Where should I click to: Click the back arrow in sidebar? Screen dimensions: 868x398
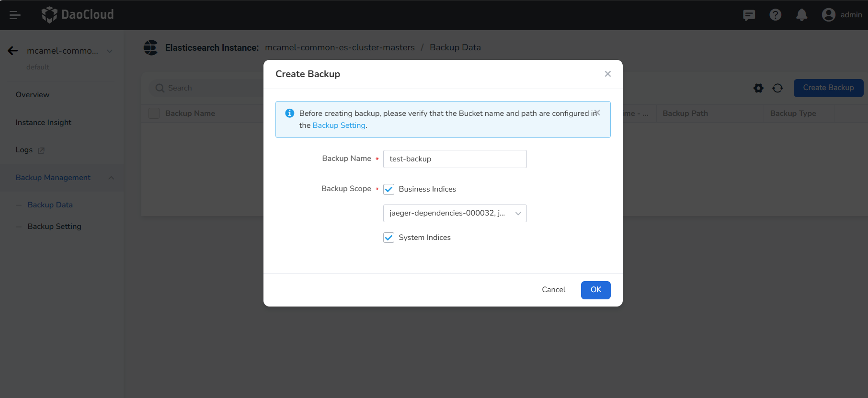click(13, 51)
